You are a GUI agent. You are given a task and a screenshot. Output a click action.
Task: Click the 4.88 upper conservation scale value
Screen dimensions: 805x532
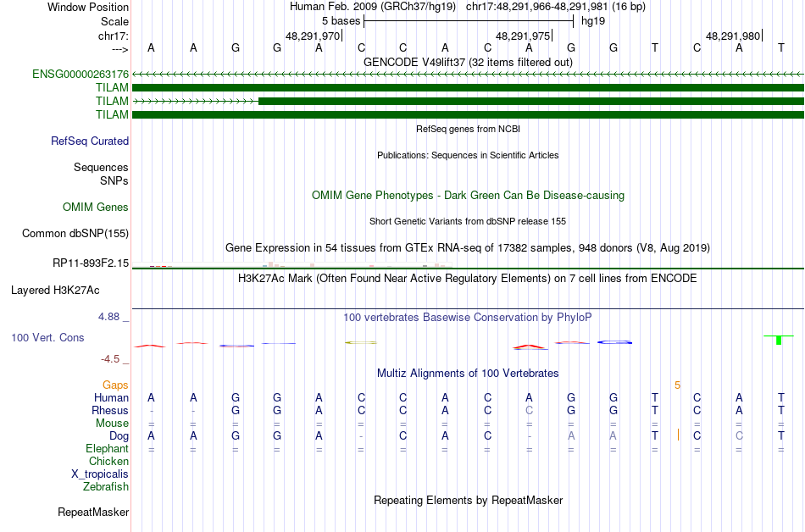[x=108, y=317]
